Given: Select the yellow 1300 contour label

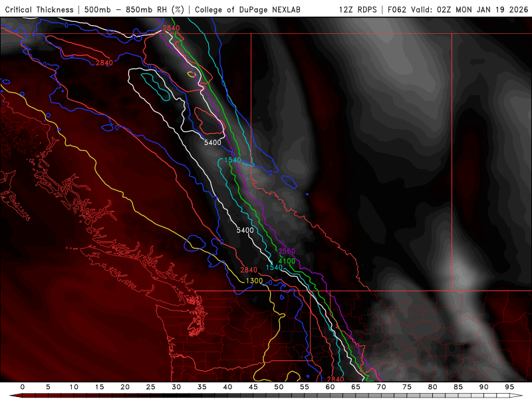Looking at the screenshot, I should 254,281.
